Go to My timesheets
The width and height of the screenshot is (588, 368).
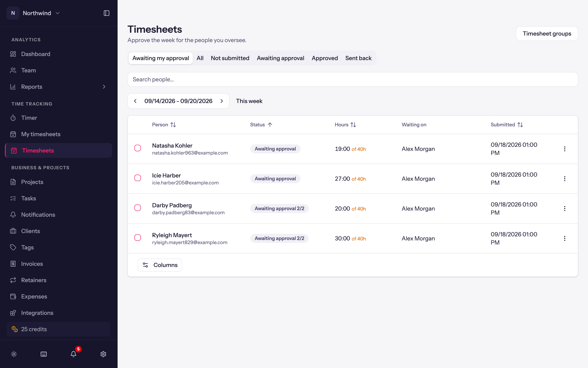point(59,134)
